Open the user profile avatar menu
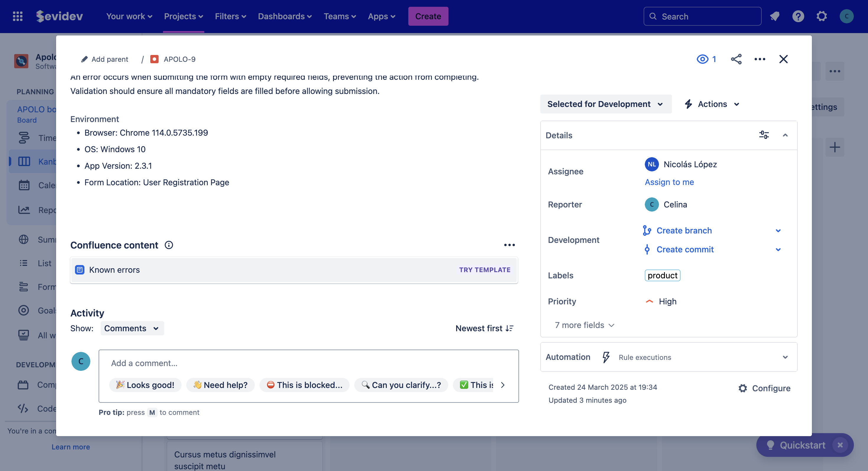This screenshot has height=471, width=868. tap(846, 16)
